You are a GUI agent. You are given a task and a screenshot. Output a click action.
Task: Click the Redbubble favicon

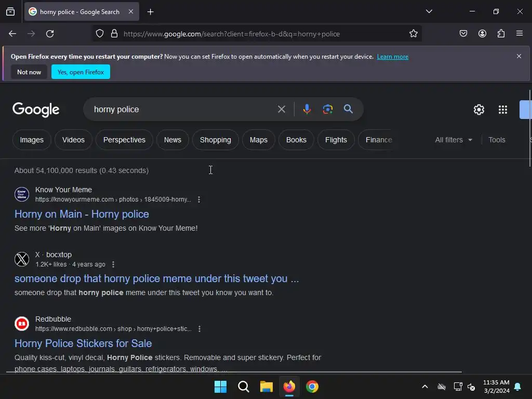(22, 324)
